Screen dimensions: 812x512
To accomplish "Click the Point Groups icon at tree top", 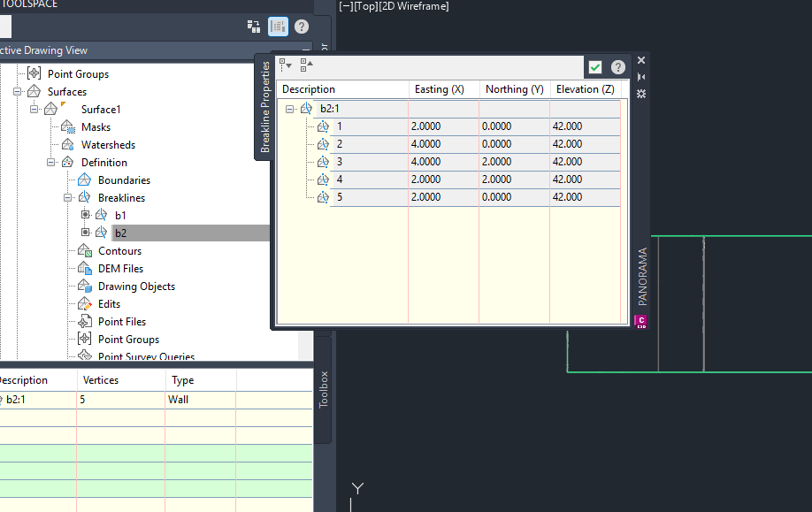I will pos(34,73).
